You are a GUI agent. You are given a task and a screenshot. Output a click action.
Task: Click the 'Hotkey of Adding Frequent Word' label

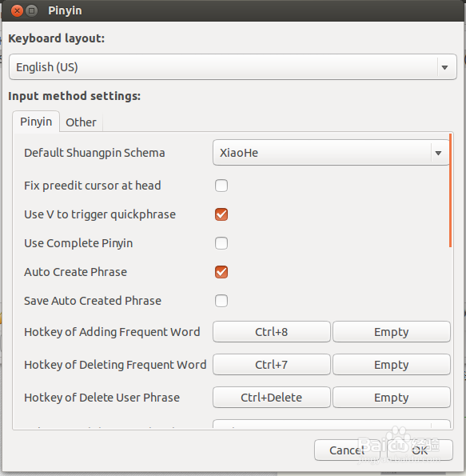112,332
